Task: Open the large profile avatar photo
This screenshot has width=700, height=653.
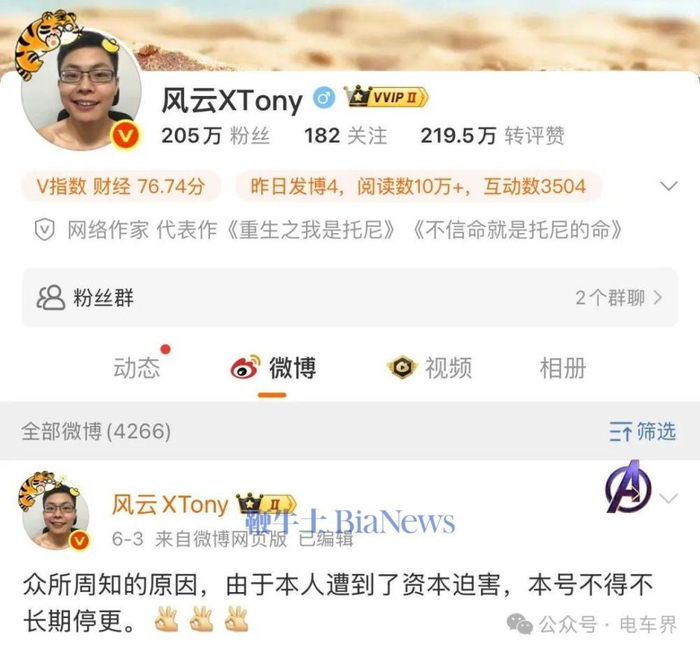Action: [x=81, y=89]
